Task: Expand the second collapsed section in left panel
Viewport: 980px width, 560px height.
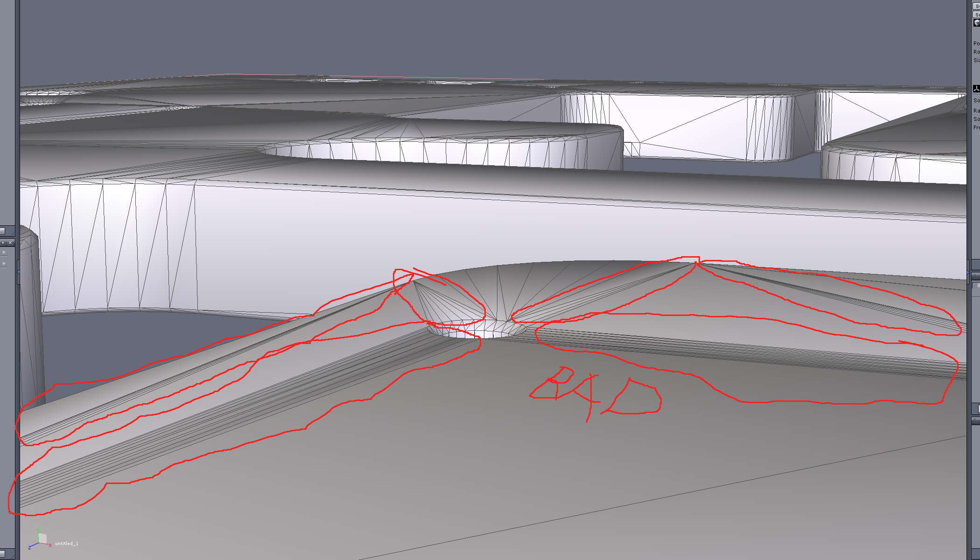Action: (x=4, y=264)
